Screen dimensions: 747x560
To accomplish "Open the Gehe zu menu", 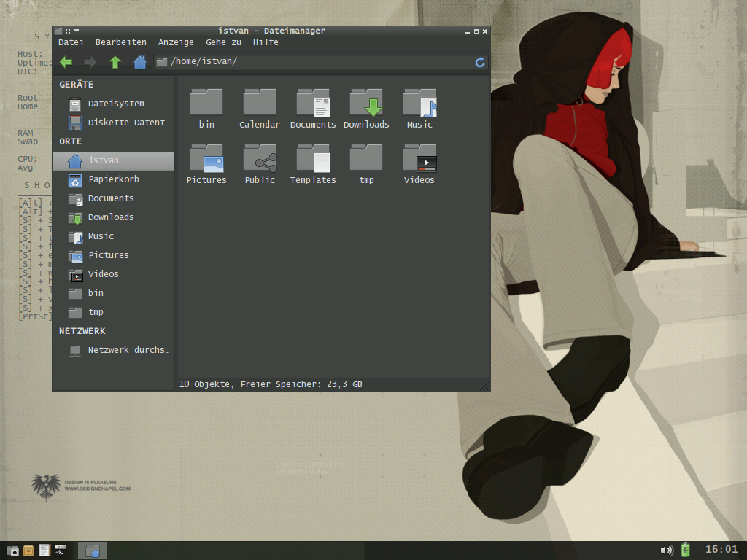I will (x=223, y=42).
